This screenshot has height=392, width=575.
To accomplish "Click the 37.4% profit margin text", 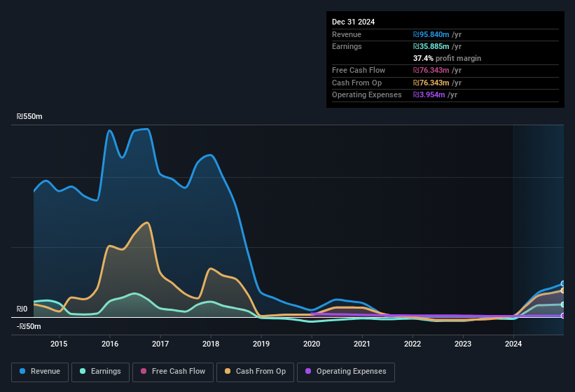I will coord(447,58).
